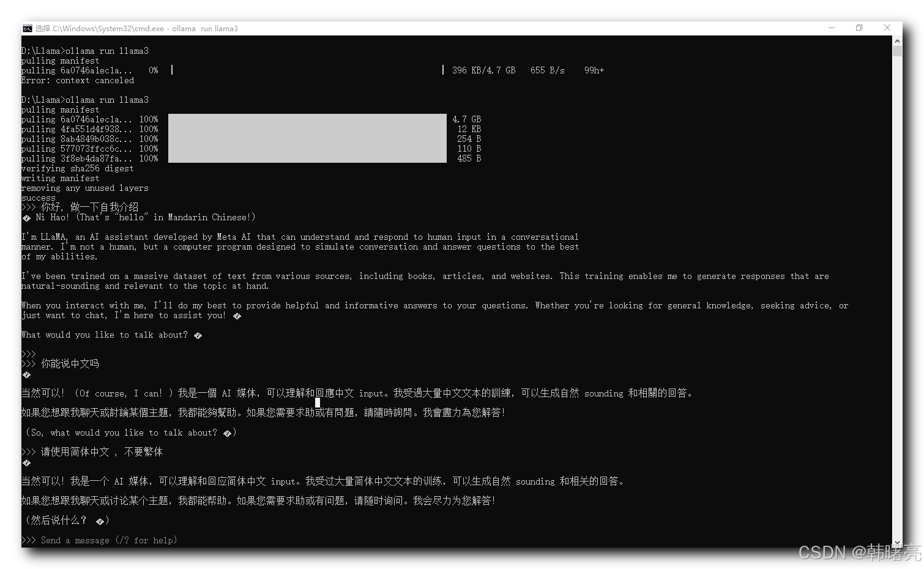Click the prompt '请使用简体中文，不要繁体'
This screenshot has height=569, width=924.
pos(102,452)
